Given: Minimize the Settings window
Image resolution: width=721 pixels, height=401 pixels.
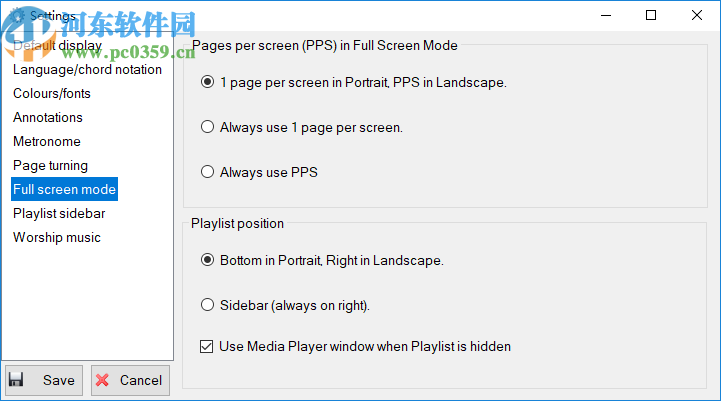Looking at the screenshot, I should pyautogui.click(x=605, y=15).
